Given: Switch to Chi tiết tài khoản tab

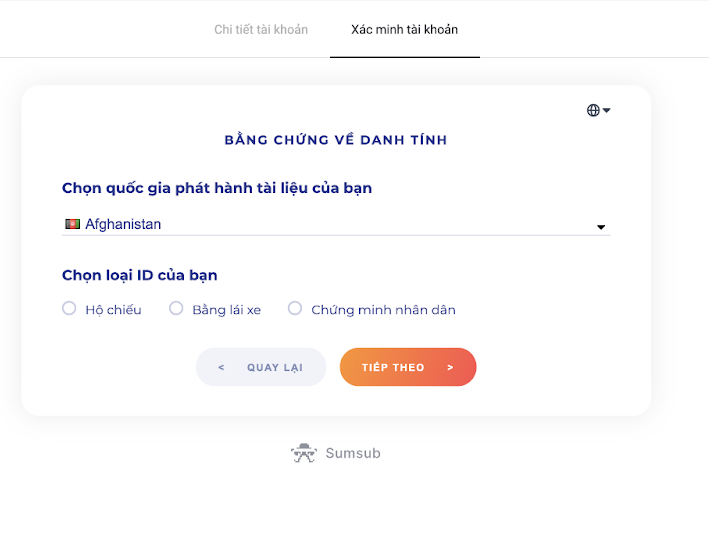Looking at the screenshot, I should [261, 30].
